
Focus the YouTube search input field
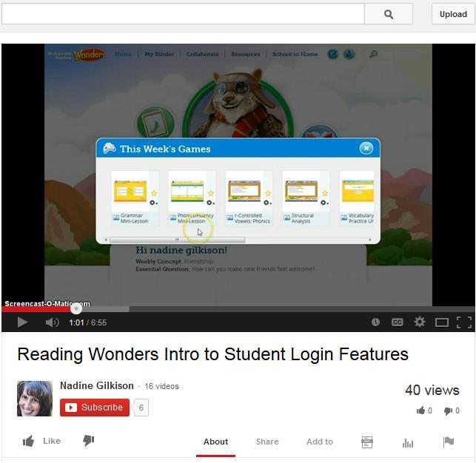(x=183, y=14)
